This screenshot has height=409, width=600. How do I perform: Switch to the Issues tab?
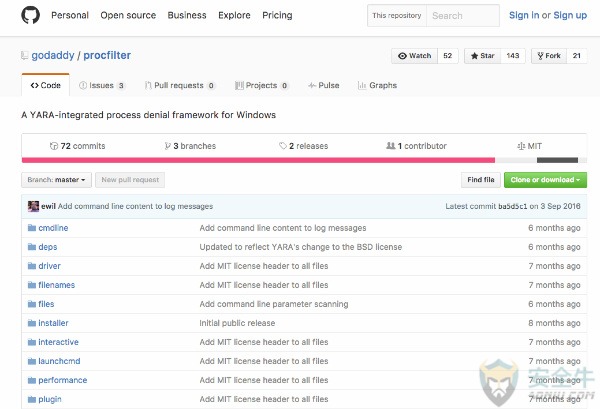[102, 86]
